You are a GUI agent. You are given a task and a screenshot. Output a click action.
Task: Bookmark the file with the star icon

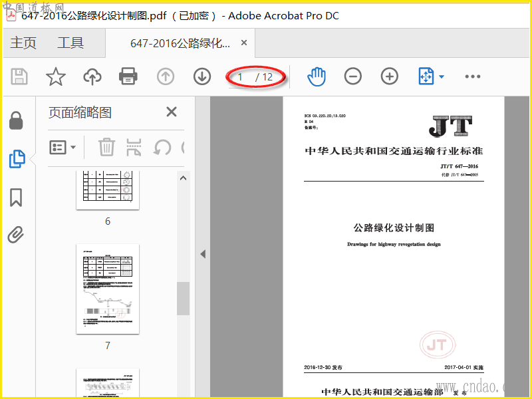point(56,76)
